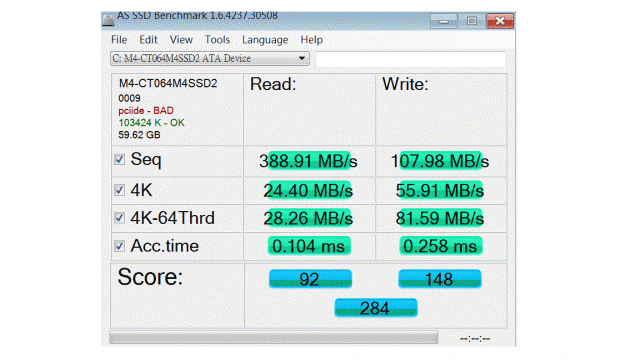This screenshot has width=640, height=360.
Task: Toggle the 4K-64Thrd checkbox
Action: click(119, 218)
